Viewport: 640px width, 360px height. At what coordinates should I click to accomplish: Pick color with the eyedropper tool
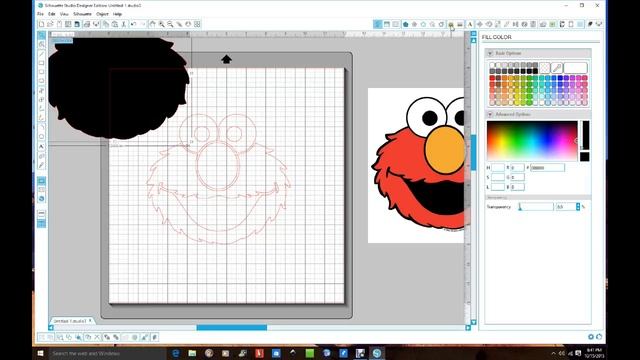click(x=557, y=67)
